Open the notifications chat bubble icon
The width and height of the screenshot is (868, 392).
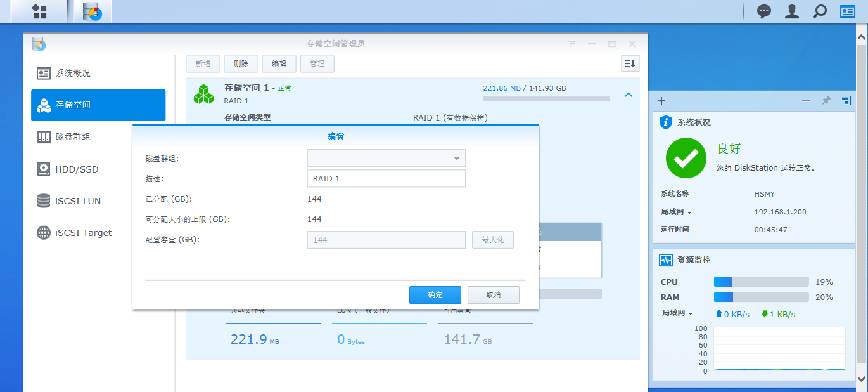(x=764, y=11)
